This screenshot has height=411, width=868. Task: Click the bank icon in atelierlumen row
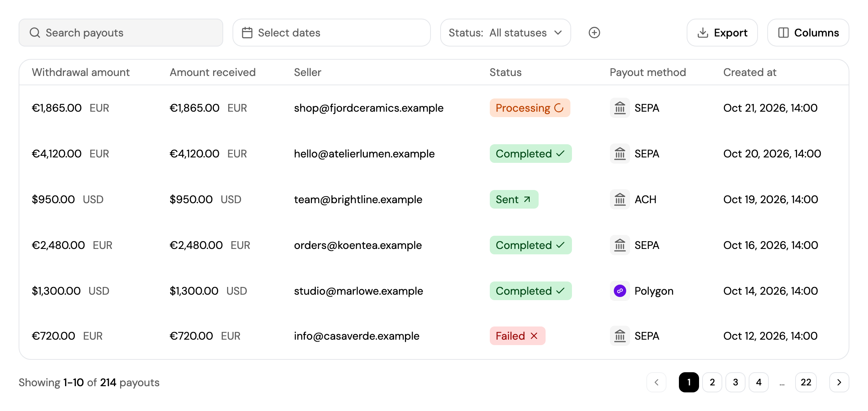point(620,154)
